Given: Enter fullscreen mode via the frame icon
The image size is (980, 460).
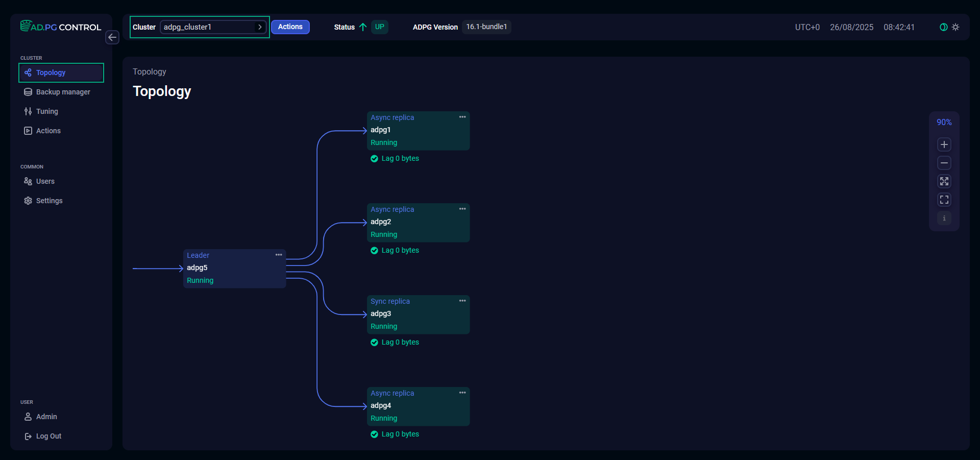Looking at the screenshot, I should [x=944, y=200].
